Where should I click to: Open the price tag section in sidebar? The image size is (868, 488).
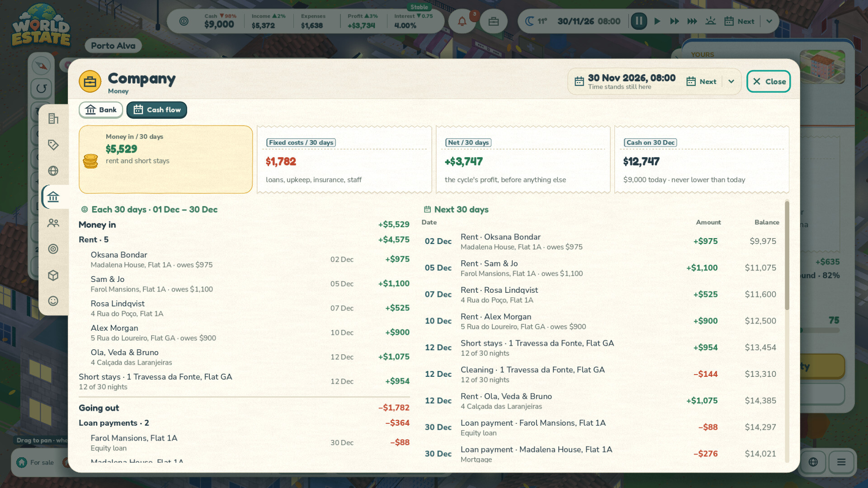pyautogui.click(x=53, y=145)
